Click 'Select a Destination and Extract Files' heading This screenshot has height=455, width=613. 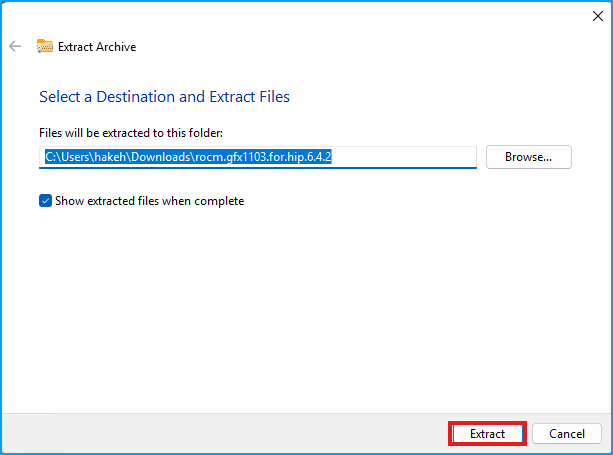tap(164, 97)
